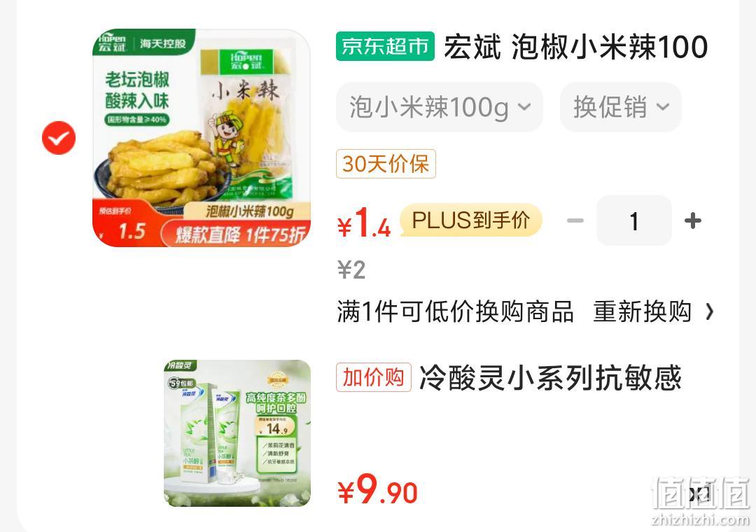
Task: Expand the 换促销 promotion dropdown
Action: (620, 106)
